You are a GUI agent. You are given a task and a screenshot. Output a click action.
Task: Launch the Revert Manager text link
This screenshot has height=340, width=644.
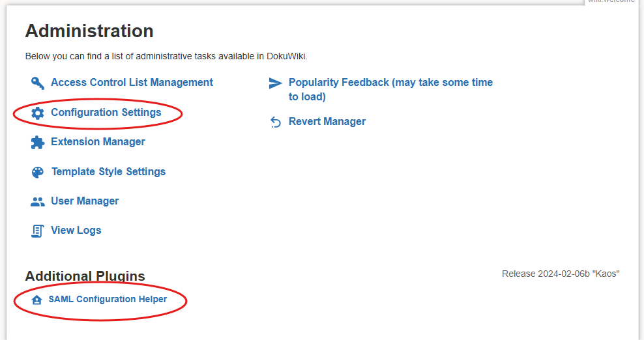[x=327, y=122]
